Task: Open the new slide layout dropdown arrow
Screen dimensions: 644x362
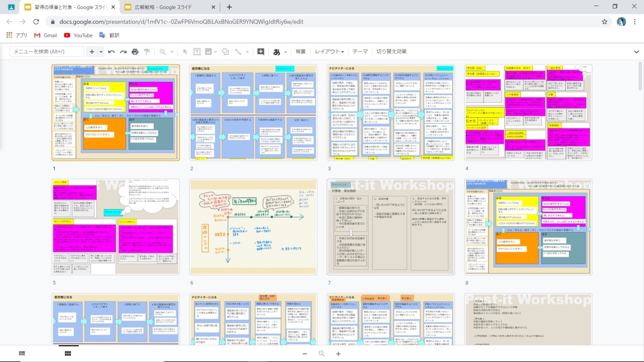Action: coord(101,52)
